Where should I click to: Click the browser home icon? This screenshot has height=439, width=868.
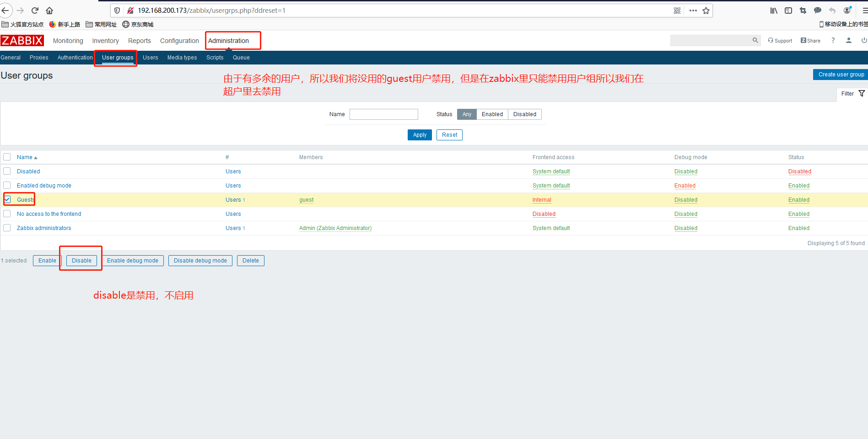click(49, 11)
